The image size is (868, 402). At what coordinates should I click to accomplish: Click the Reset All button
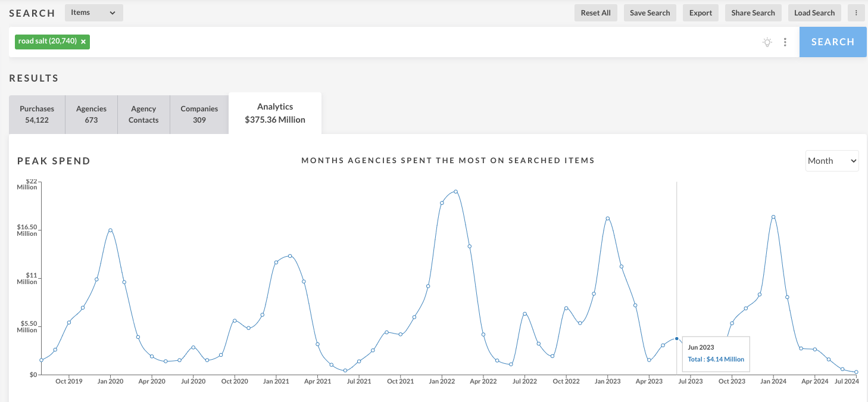(595, 13)
